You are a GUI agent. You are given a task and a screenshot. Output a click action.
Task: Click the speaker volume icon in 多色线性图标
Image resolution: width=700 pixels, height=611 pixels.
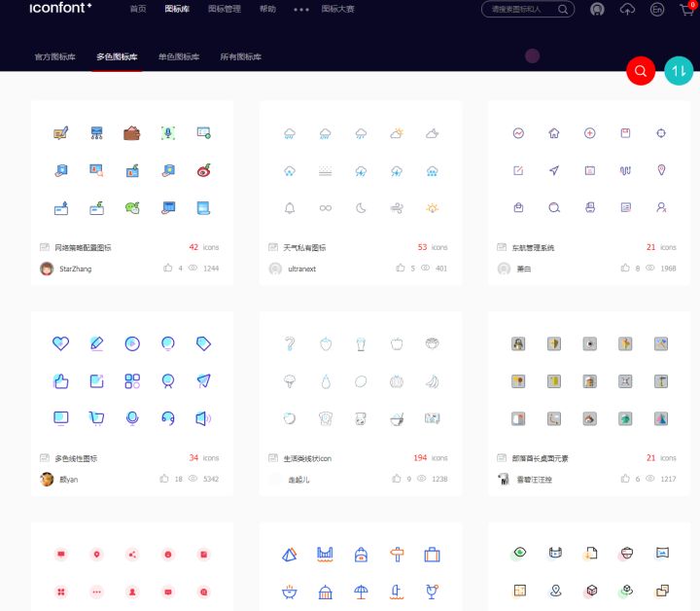(202, 418)
